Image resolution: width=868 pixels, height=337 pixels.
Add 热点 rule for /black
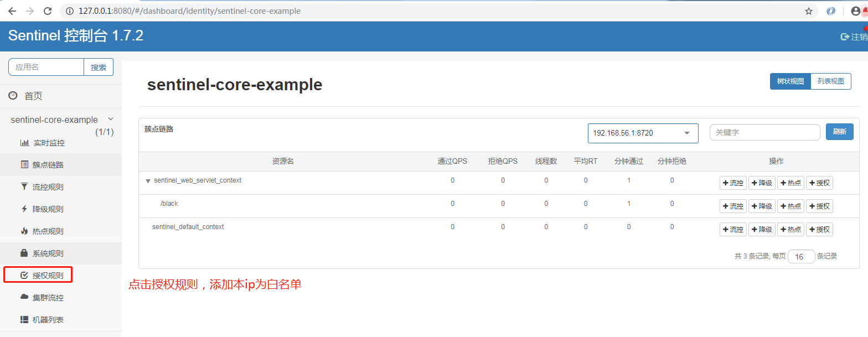click(790, 206)
